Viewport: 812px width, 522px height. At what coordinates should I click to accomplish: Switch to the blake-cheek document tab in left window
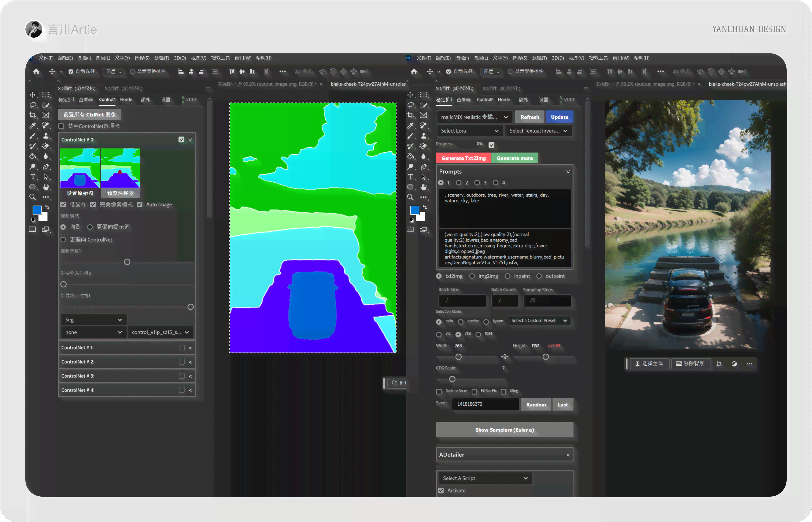368,84
